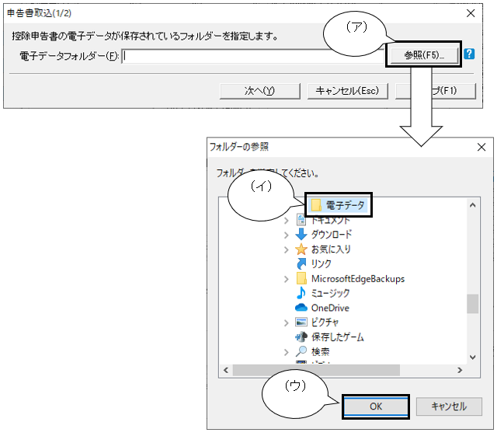
Task: Select the お気に入り folder label
Action: click(331, 249)
